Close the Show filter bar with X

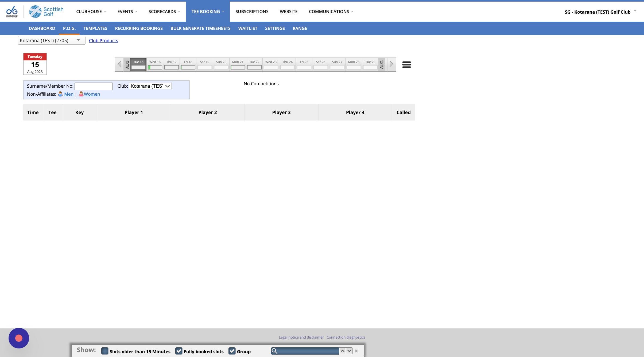pyautogui.click(x=356, y=351)
